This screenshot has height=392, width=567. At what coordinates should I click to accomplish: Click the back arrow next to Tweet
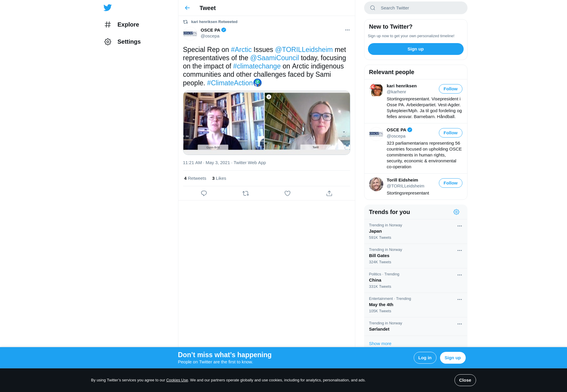(x=187, y=8)
